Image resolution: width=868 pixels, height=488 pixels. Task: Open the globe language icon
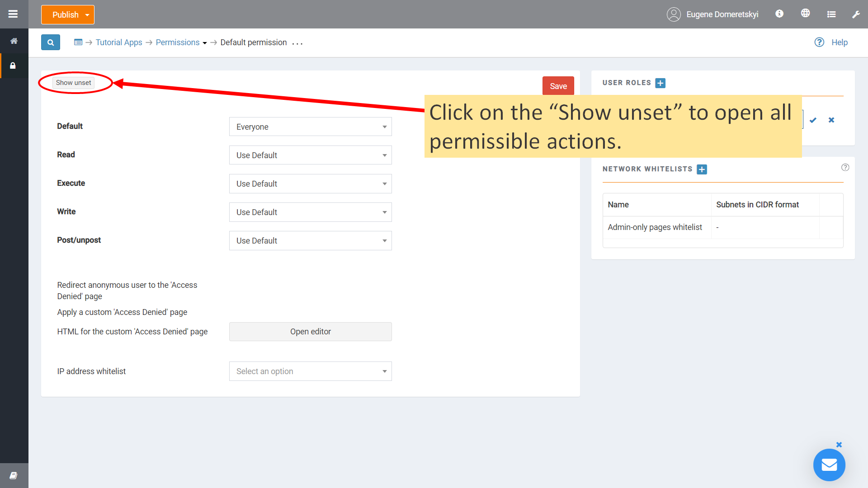(x=805, y=14)
